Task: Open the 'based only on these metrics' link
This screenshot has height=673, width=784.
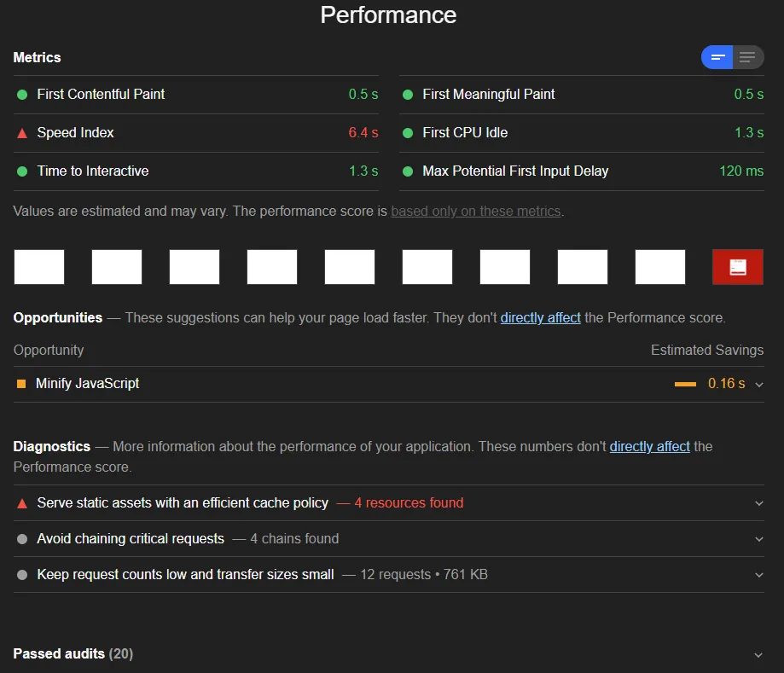Action: pyautogui.click(x=476, y=211)
